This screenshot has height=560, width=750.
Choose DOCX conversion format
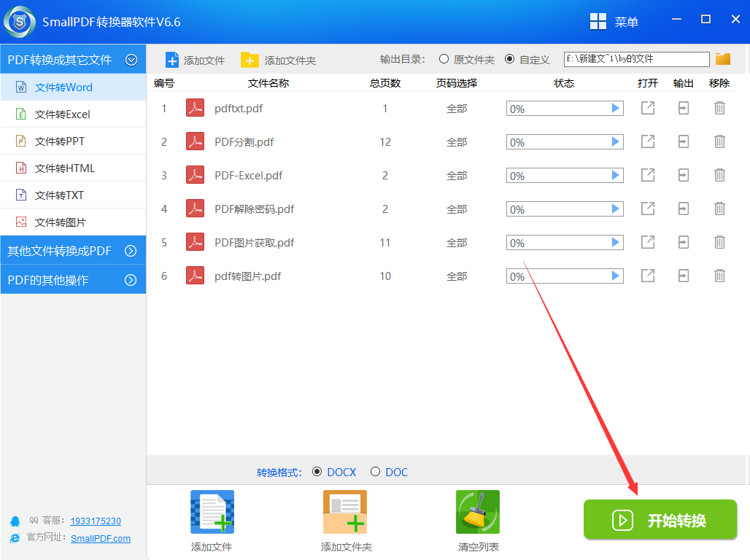coord(317,472)
